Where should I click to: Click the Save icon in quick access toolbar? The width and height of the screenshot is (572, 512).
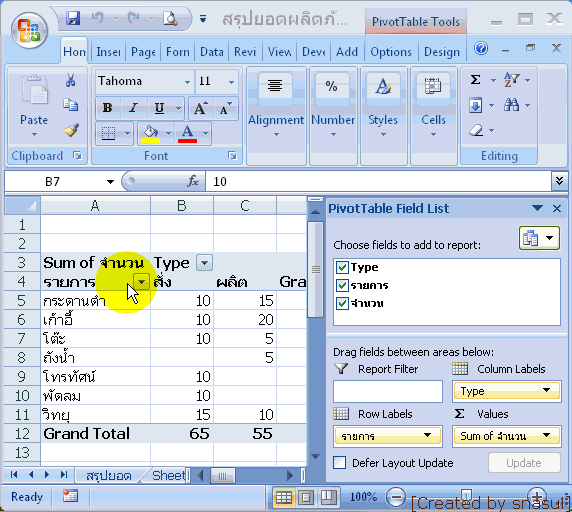73,18
